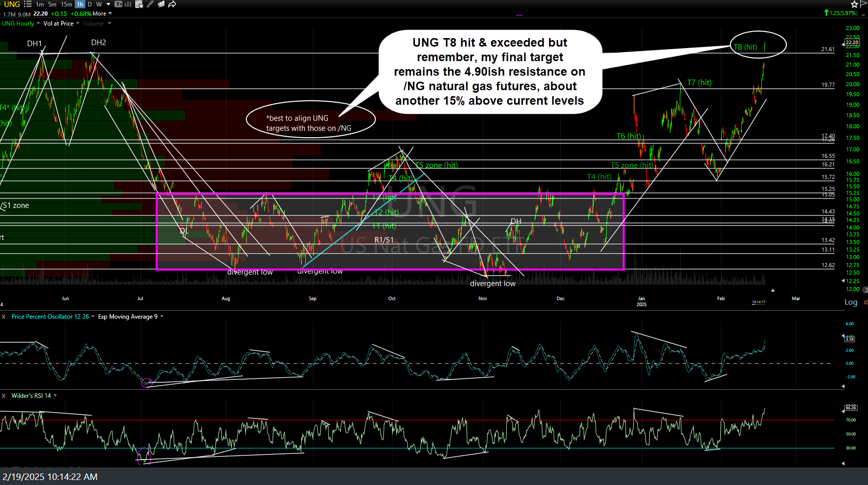Open the symbol list icon beside UNG

(x=28, y=4)
